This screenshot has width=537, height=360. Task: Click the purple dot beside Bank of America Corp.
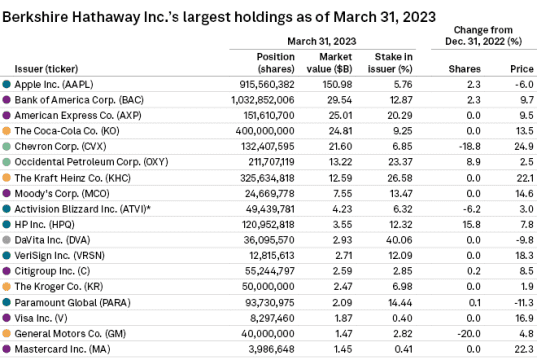(7, 100)
